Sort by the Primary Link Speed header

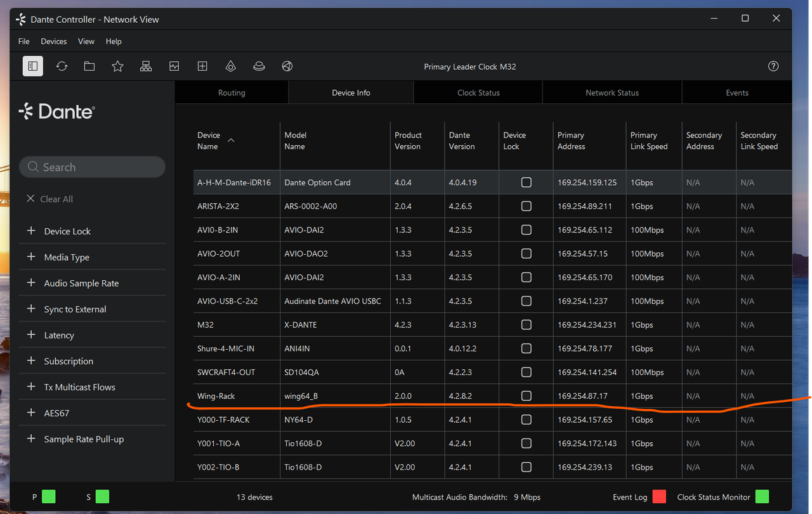pyautogui.click(x=654, y=141)
